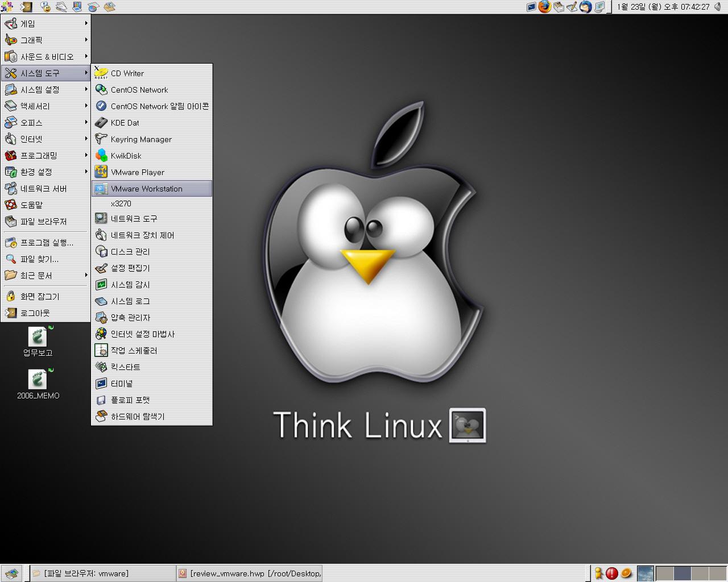Expand the 사운드 & 비디오 submenu
The width and height of the screenshot is (728, 582).
tap(45, 56)
